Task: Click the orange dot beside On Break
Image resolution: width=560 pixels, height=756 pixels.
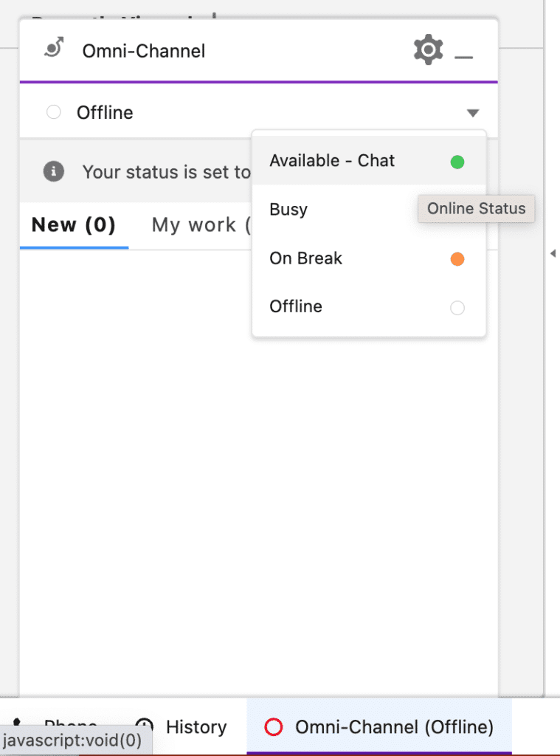Action: pyautogui.click(x=457, y=259)
